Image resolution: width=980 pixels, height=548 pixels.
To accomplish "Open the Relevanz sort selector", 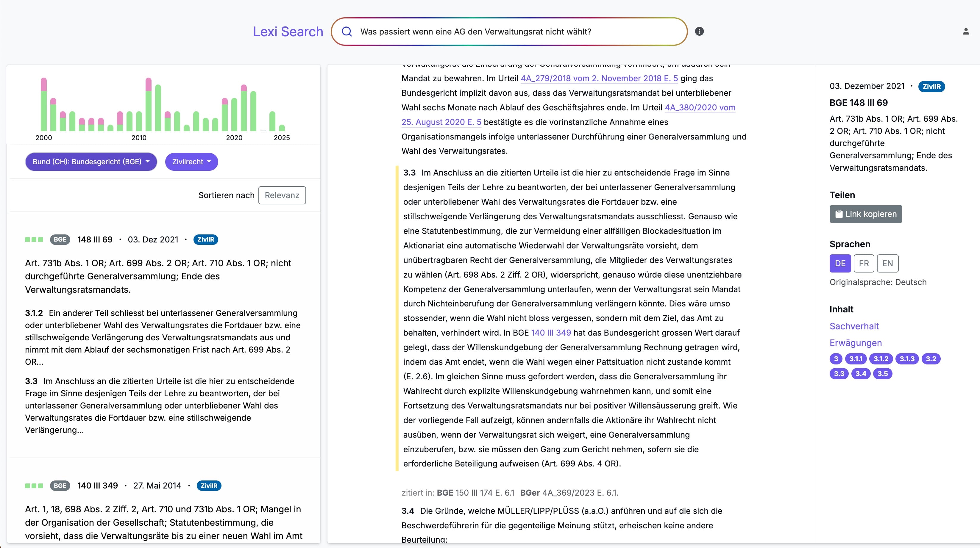I will point(282,195).
